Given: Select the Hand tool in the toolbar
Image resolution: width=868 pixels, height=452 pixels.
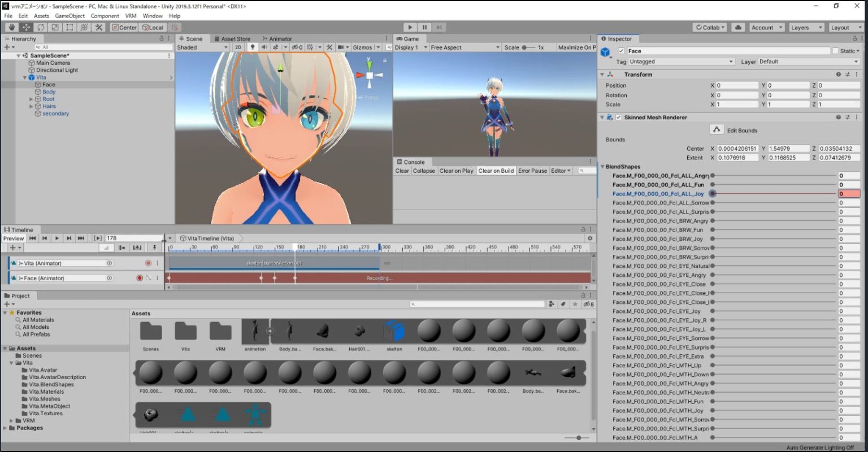Looking at the screenshot, I should click(x=11, y=27).
